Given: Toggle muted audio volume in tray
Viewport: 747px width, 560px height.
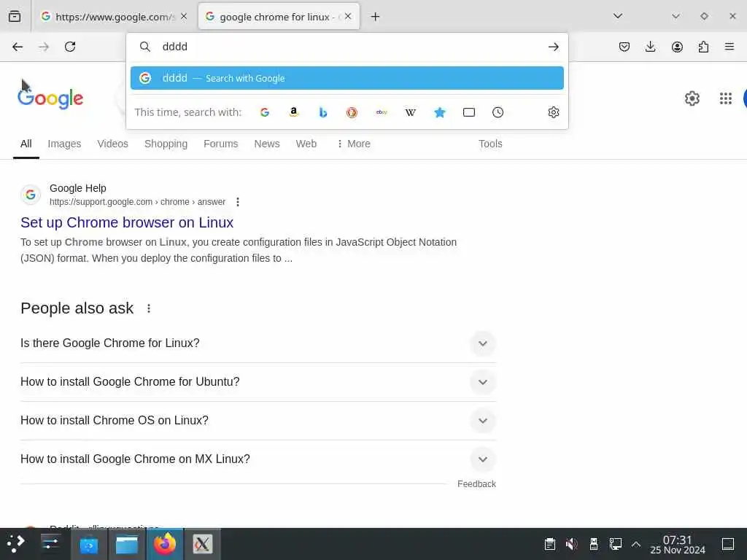Looking at the screenshot, I should tap(571, 544).
